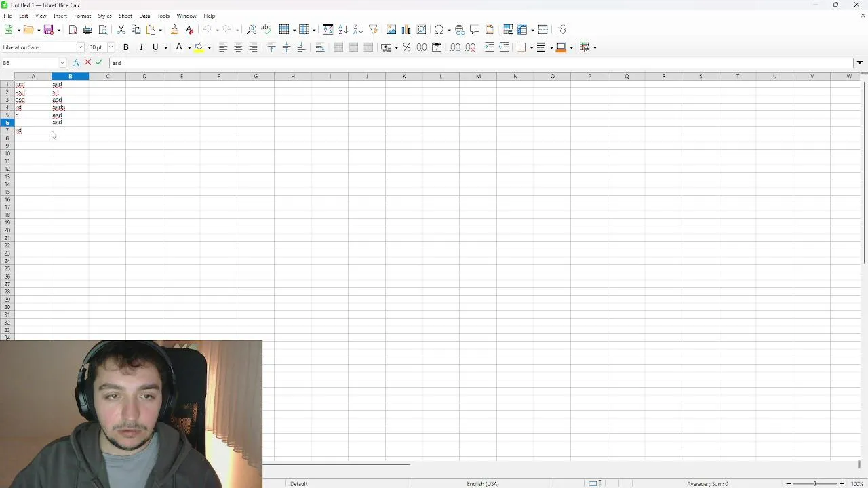Click into the formula input line
Image resolution: width=868 pixels, height=488 pixels.
pyautogui.click(x=481, y=63)
